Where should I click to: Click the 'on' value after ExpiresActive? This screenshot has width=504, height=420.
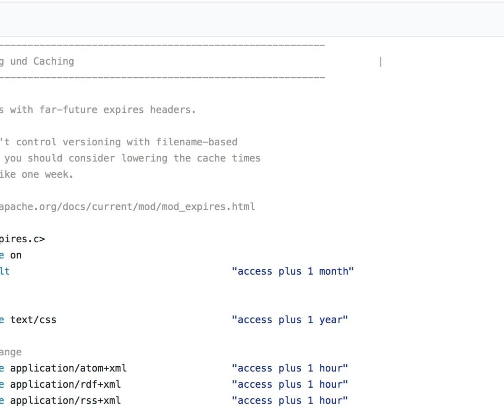(16, 255)
